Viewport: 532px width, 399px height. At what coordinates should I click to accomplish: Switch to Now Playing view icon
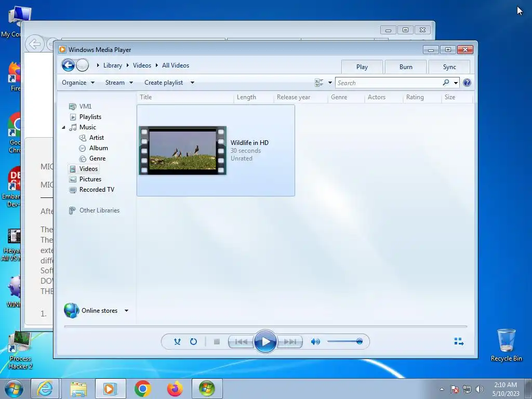pyautogui.click(x=459, y=342)
